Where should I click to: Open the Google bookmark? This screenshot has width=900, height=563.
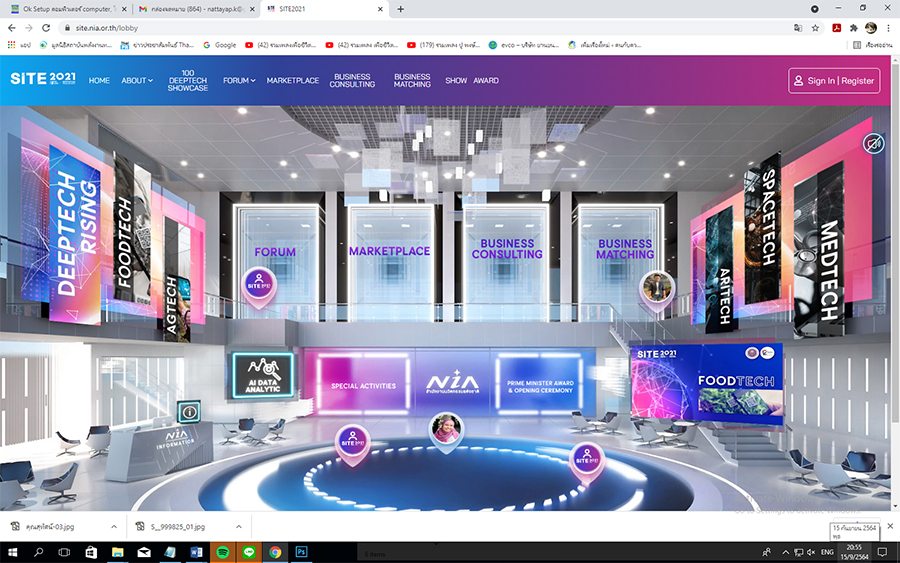pyautogui.click(x=219, y=45)
